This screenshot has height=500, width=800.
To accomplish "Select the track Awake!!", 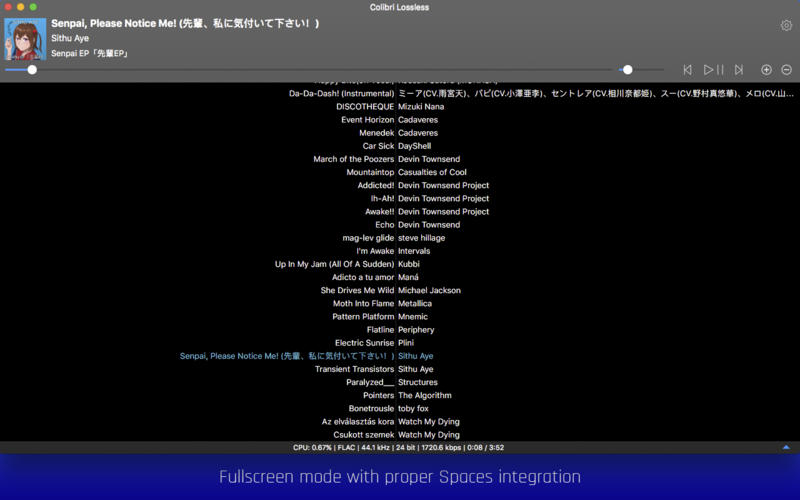I will tap(380, 212).
